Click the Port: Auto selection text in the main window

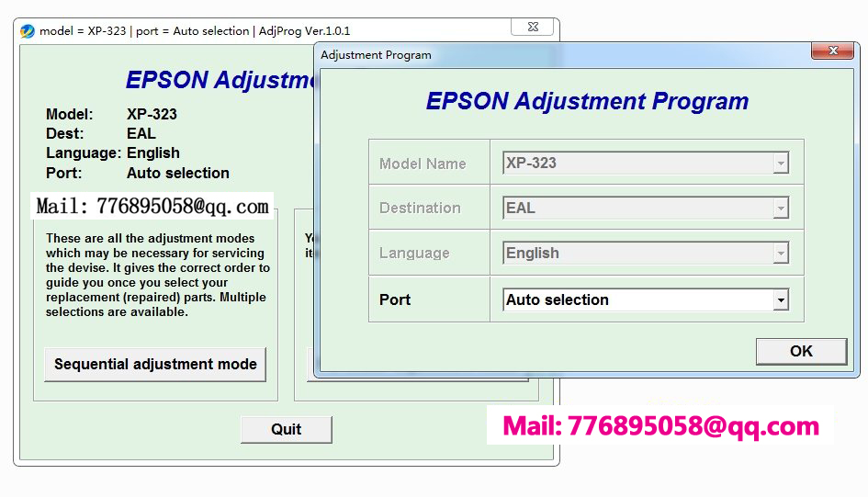(x=137, y=173)
